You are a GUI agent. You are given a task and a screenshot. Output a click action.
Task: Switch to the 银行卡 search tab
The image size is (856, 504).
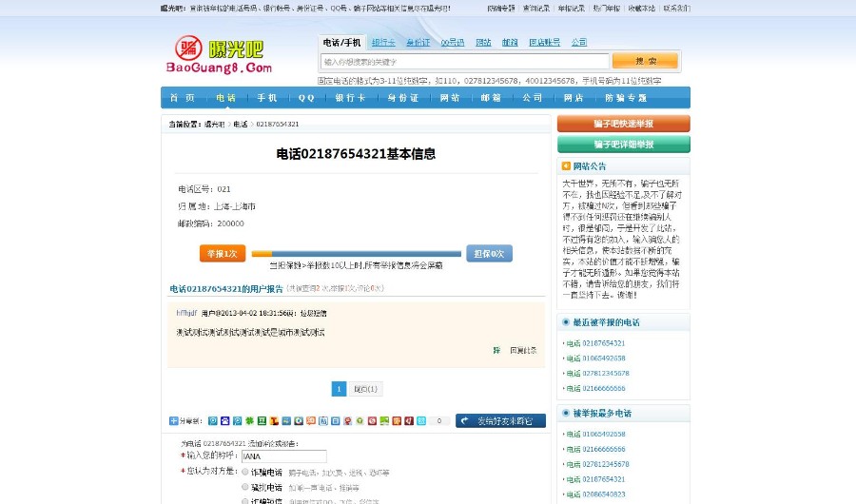coord(383,43)
